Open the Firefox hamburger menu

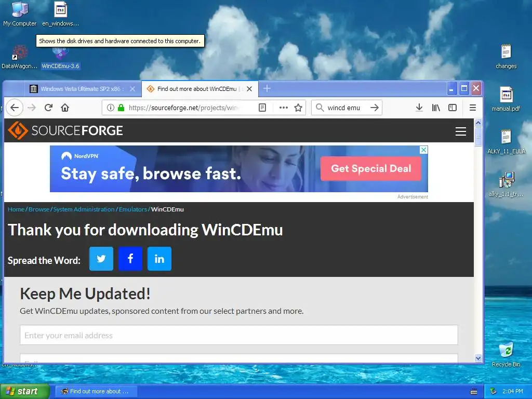click(x=473, y=108)
